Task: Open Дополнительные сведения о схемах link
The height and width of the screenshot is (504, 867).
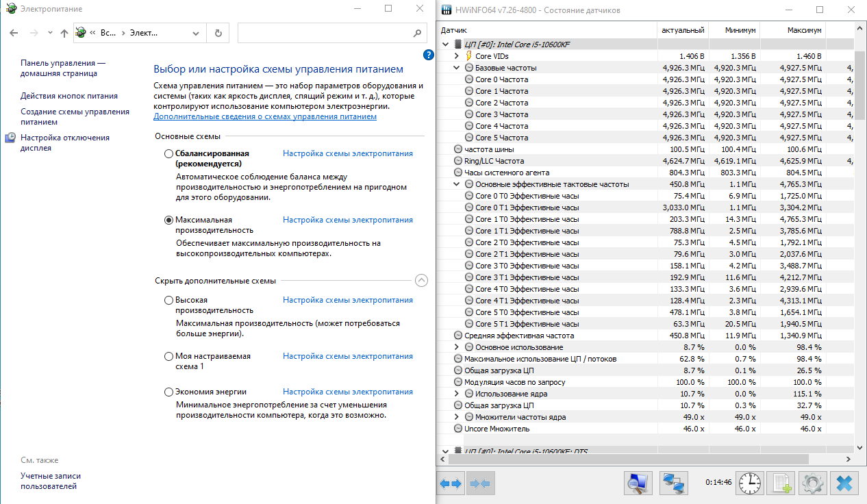Action: (x=265, y=116)
